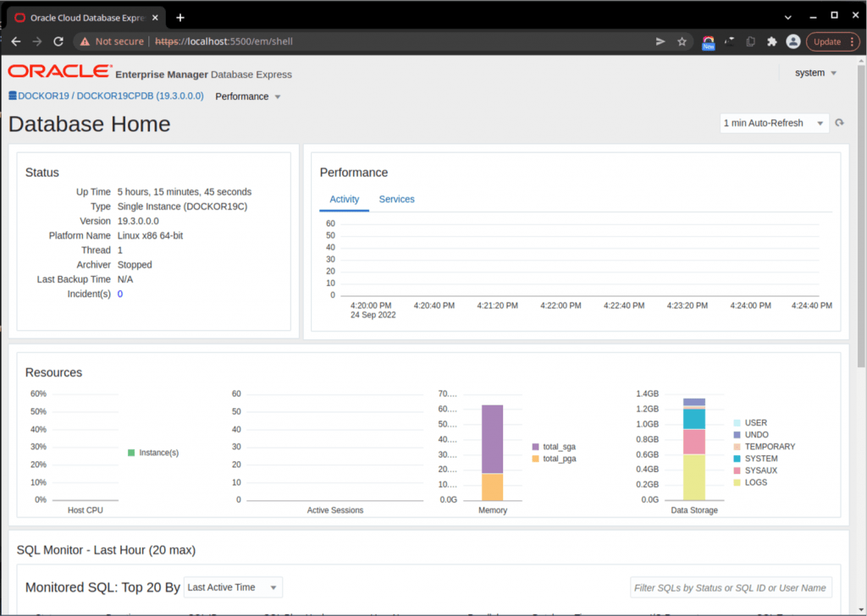Switch to the Services tab

coord(396,200)
